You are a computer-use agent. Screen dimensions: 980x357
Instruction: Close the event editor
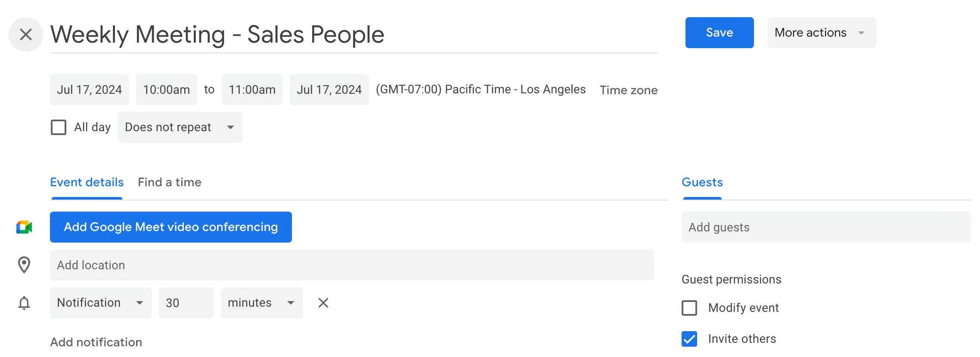click(25, 34)
